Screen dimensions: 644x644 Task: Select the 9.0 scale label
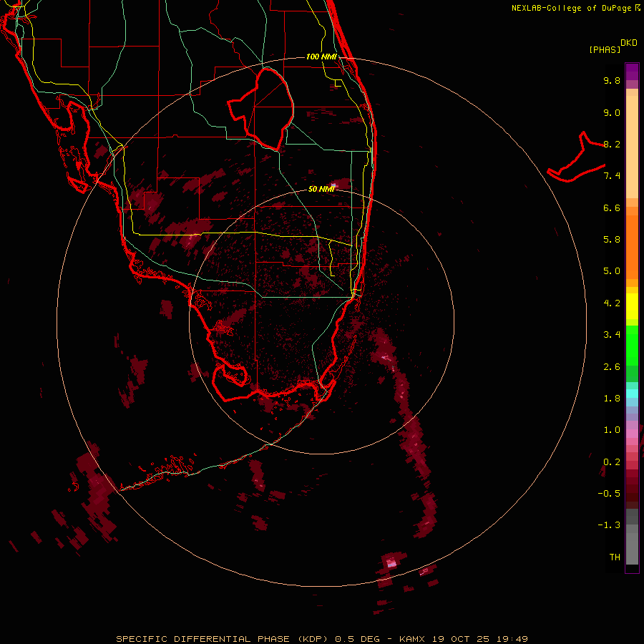pyautogui.click(x=612, y=112)
